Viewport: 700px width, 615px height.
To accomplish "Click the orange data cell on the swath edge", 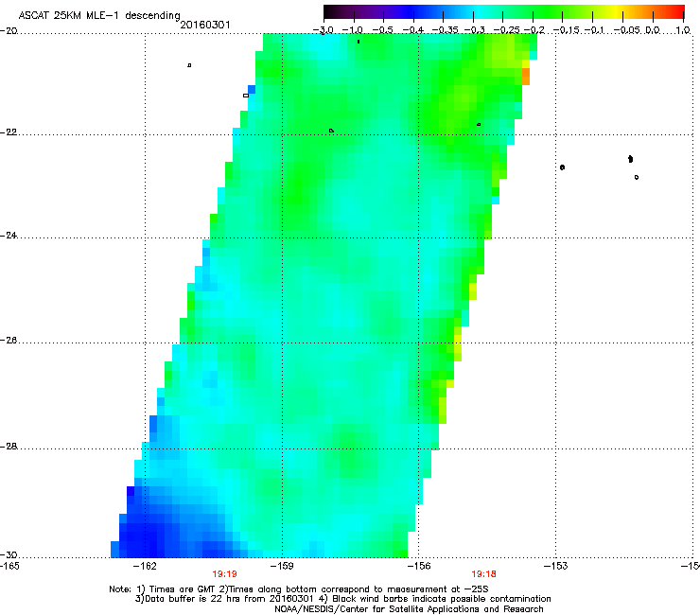I will [x=526, y=77].
